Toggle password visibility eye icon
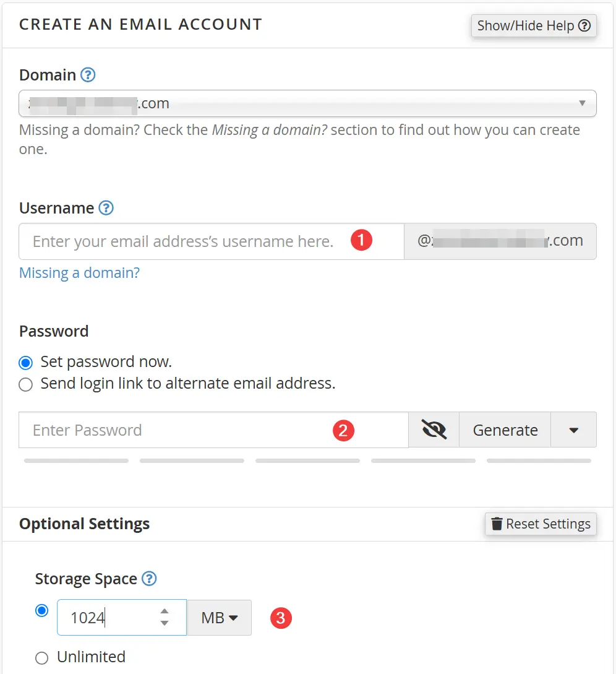Viewport: 616px width, 674px height. pos(434,430)
